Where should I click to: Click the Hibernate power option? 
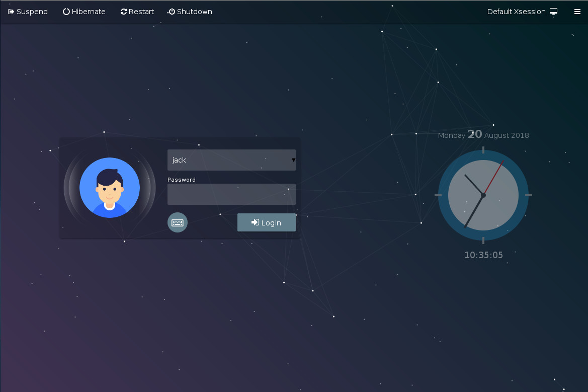pyautogui.click(x=84, y=12)
